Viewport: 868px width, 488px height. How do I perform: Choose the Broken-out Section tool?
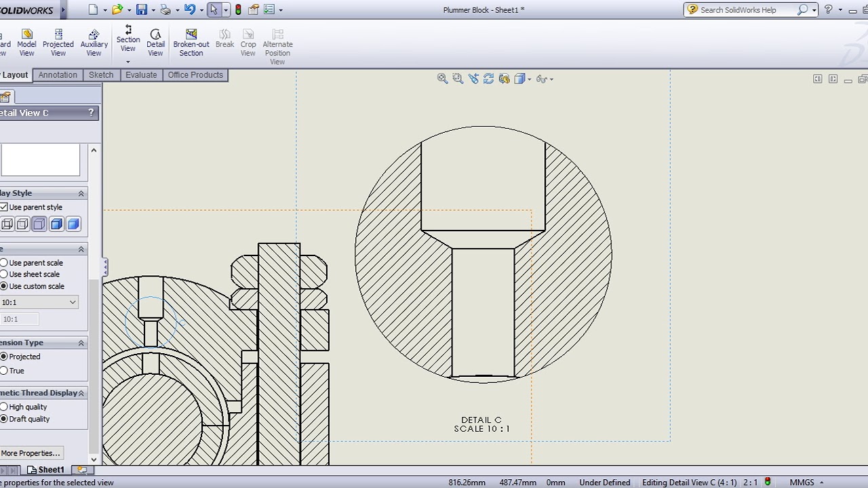coord(191,43)
